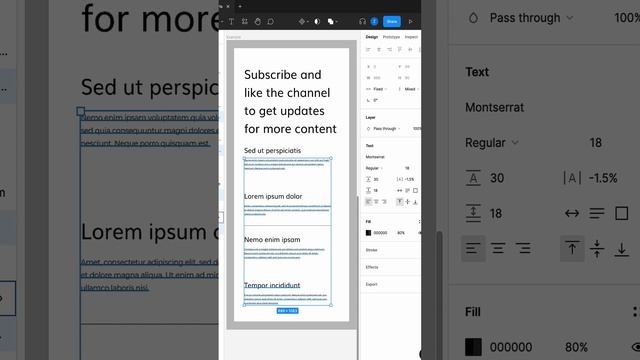Select the Comment tool in the center toolbar
The image size is (640, 360).
click(271, 22)
